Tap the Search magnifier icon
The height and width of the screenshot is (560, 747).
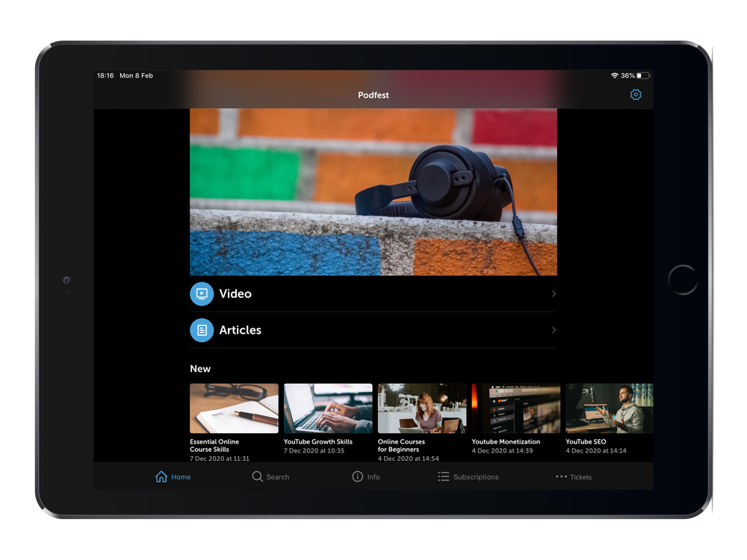coord(257,476)
